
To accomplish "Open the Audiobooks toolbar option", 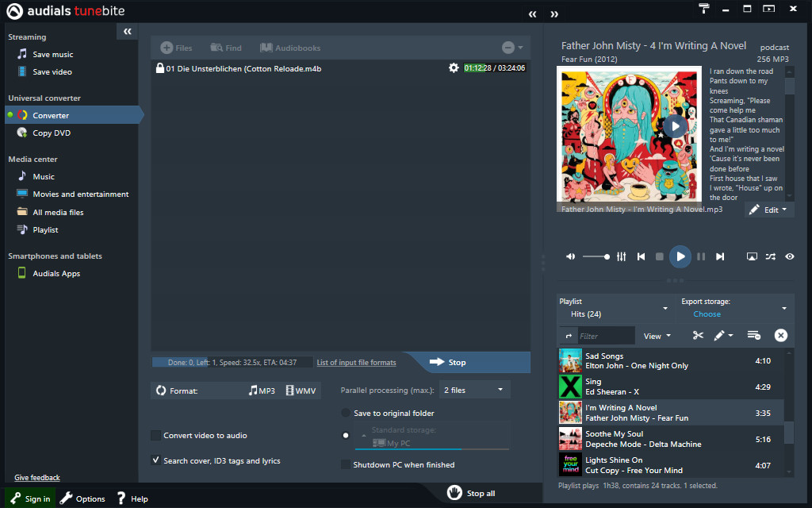I will [x=290, y=48].
